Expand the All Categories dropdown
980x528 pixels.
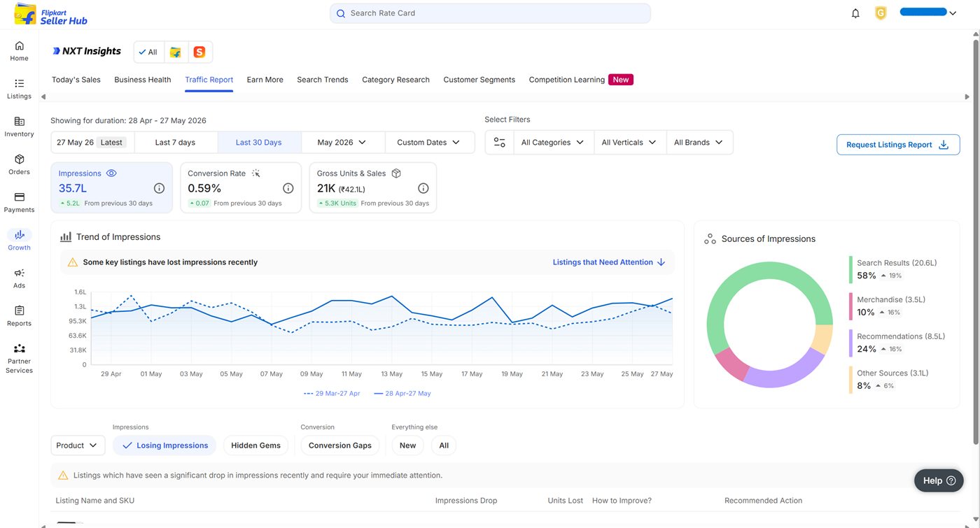click(553, 142)
